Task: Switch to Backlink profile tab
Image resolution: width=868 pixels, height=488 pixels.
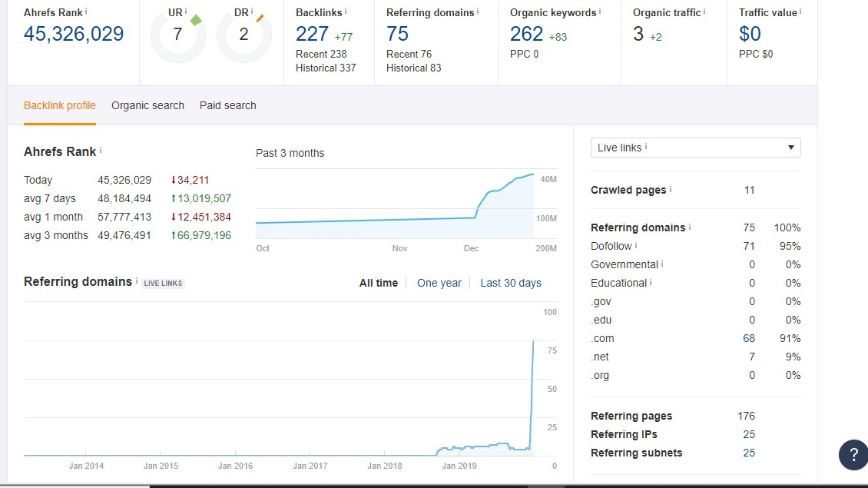Action: tap(60, 105)
